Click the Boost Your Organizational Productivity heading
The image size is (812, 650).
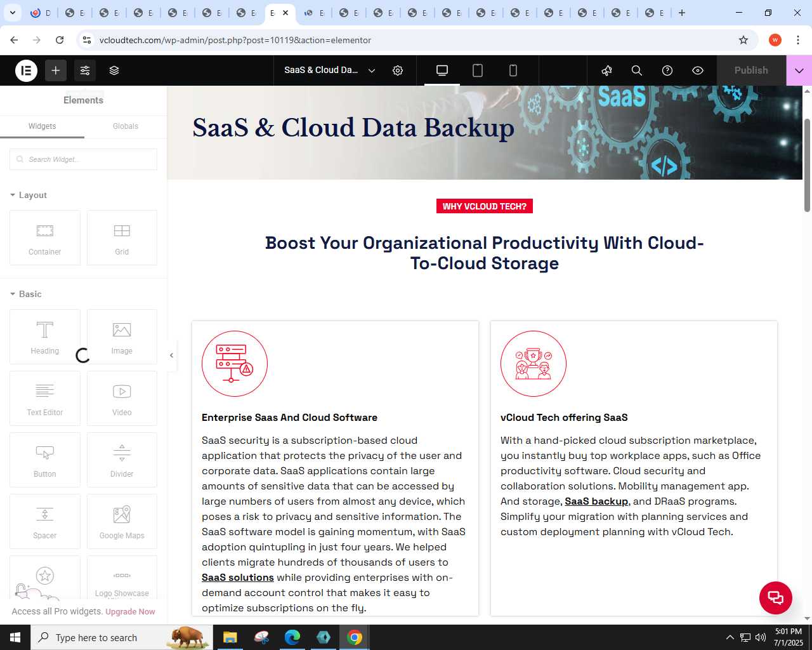click(485, 253)
